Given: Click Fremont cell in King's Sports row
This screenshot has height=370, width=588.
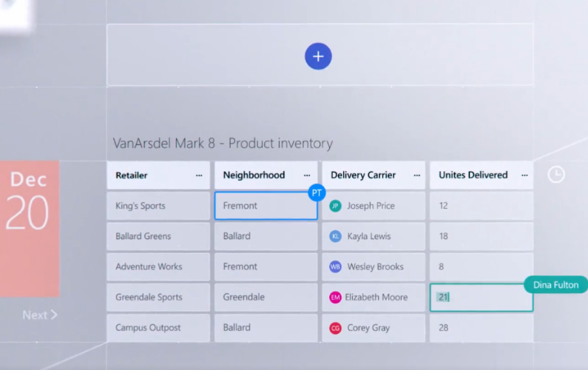Looking at the screenshot, I should [x=266, y=206].
